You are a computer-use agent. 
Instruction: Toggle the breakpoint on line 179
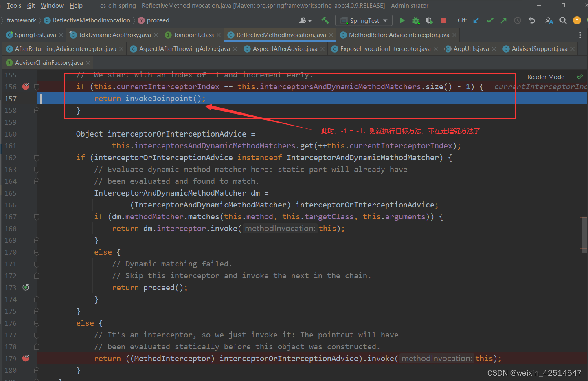(26, 358)
